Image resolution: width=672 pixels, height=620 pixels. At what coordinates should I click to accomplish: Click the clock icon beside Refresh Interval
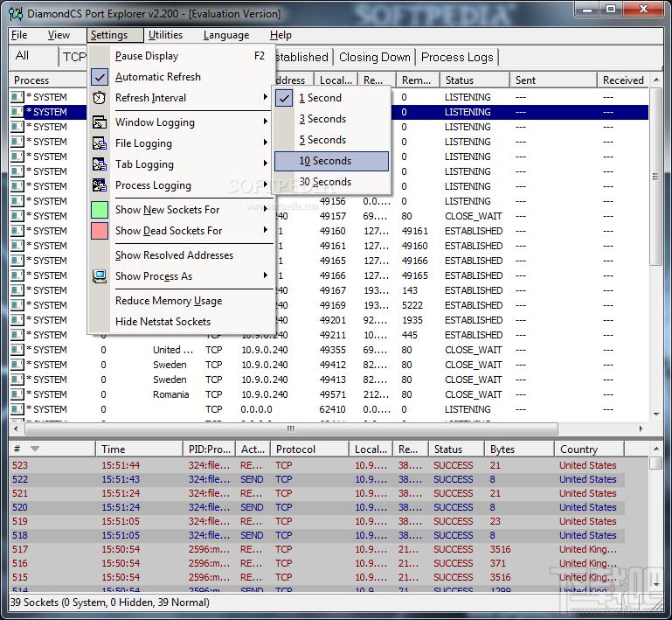coord(100,98)
